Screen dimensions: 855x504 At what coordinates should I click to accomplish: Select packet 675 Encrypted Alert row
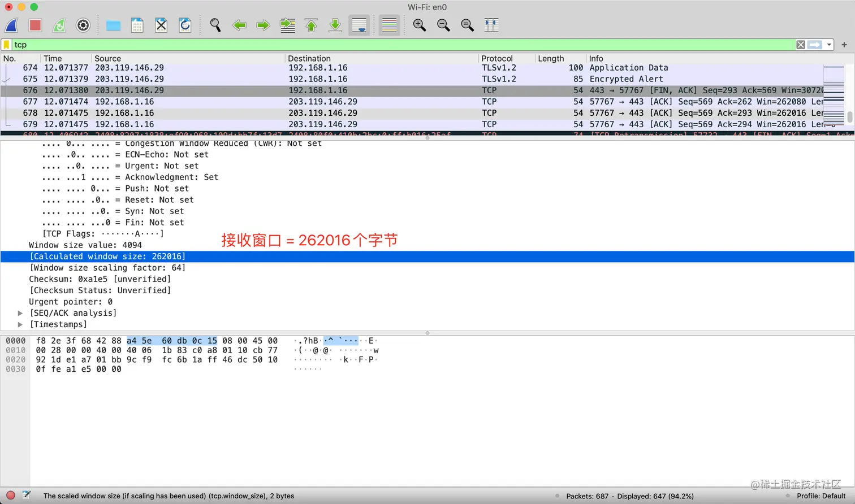coord(412,79)
